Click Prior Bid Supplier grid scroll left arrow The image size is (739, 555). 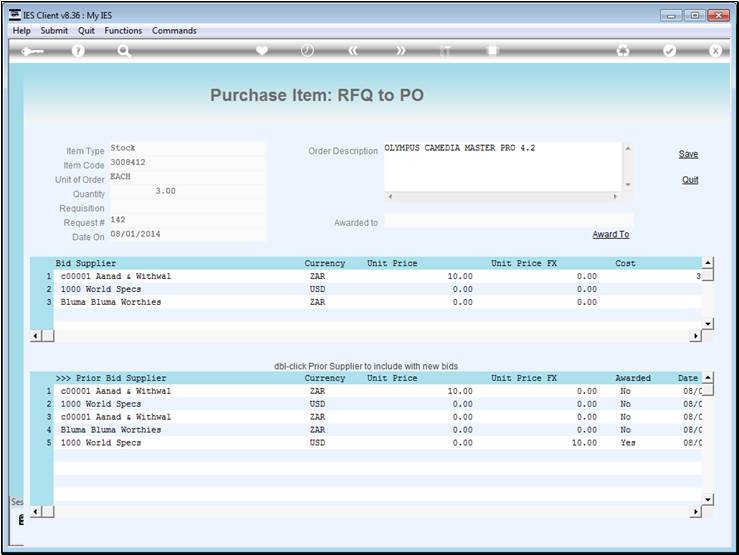pos(36,512)
